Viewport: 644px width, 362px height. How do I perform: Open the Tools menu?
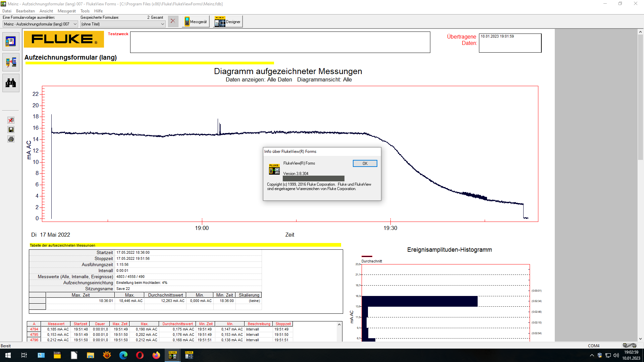85,11
